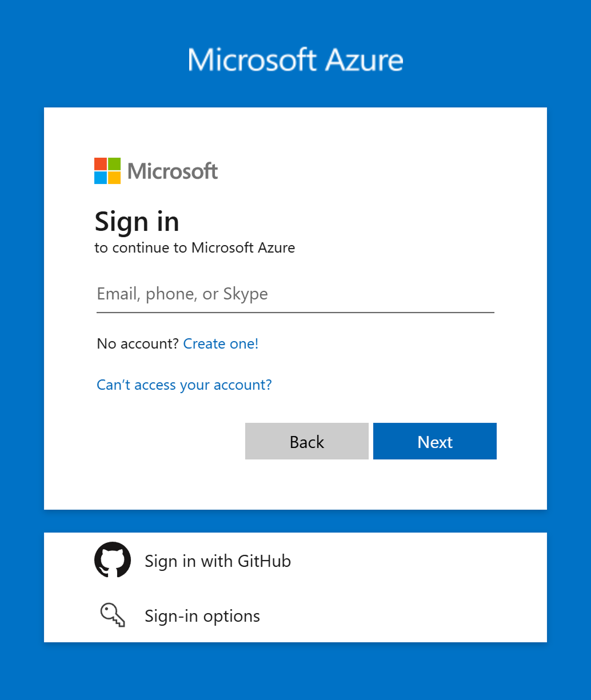This screenshot has width=591, height=700.
Task: Focus the Email, phone, or Skype field
Action: click(x=295, y=294)
